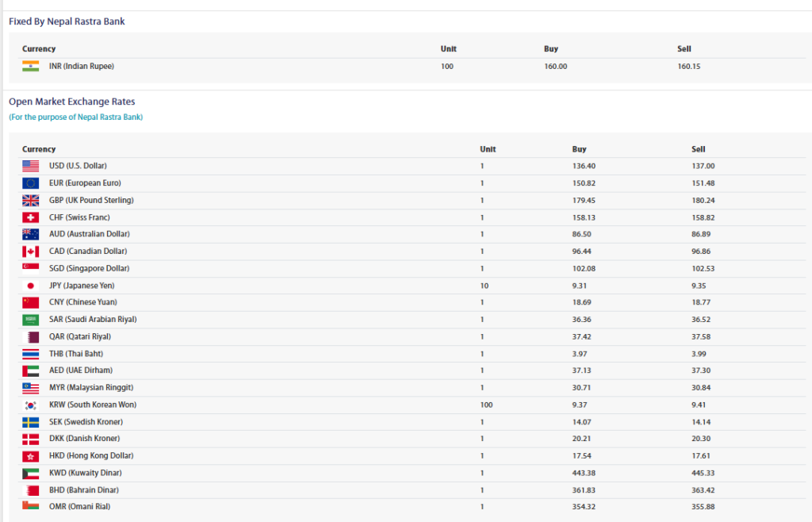Click '(For the purpose of Nepal Rastra Bank)' note

[x=75, y=117]
